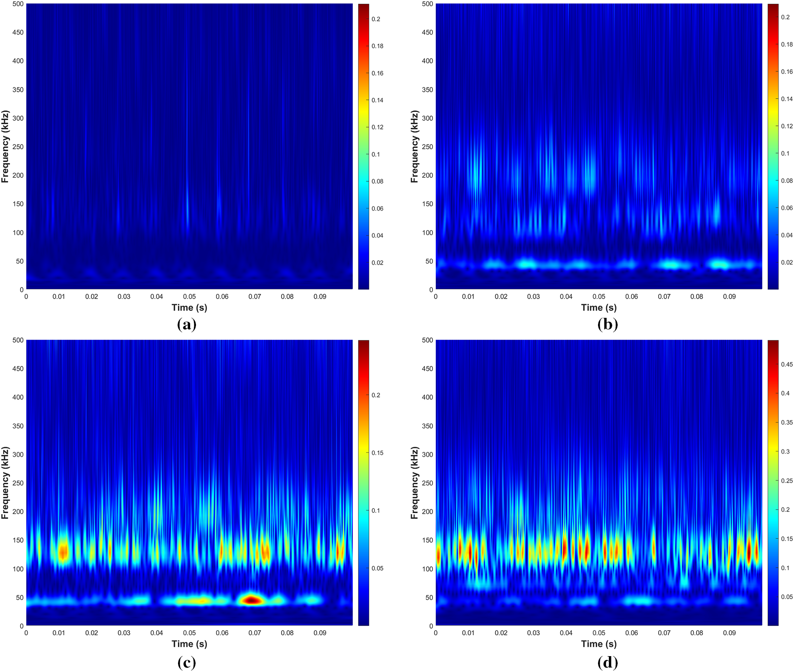Click the 500 frequency tick of plot (b)
This screenshot has height=672, width=794.
428,4
